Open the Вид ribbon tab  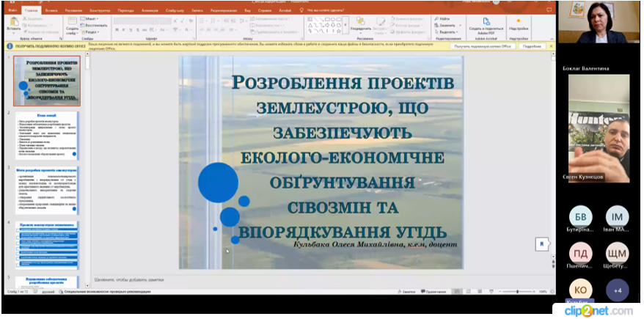[247, 10]
